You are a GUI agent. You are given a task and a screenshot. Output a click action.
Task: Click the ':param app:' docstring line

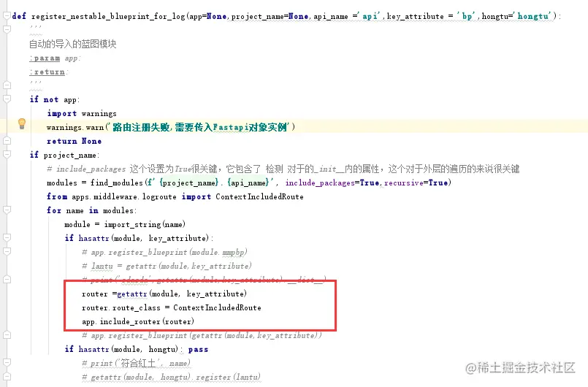tap(55, 58)
